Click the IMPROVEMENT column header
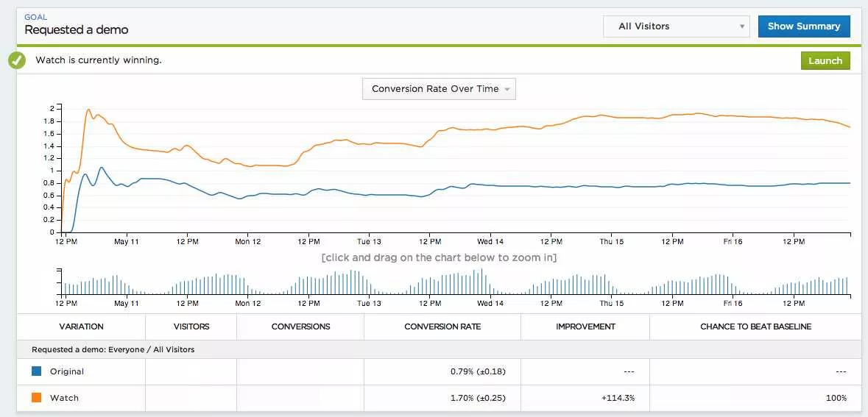 pyautogui.click(x=585, y=327)
